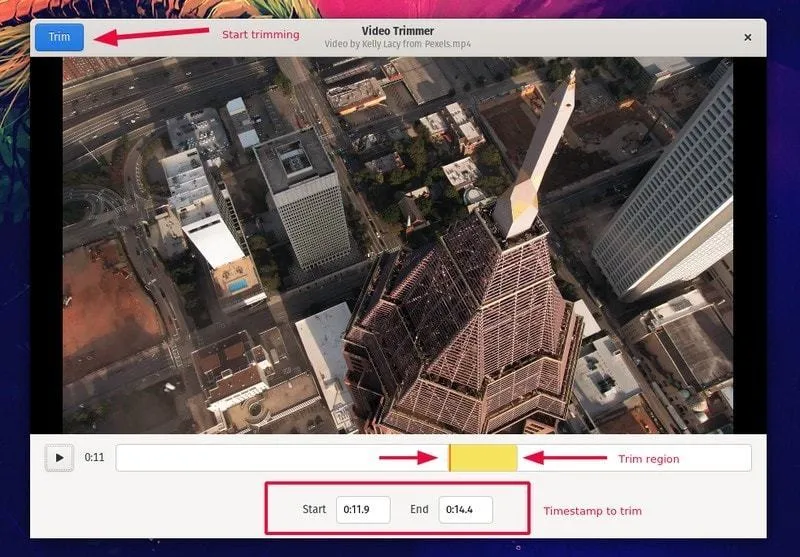Image resolution: width=800 pixels, height=557 pixels.
Task: Focus the Start timestamp field showing 0:11.9
Action: [362, 510]
